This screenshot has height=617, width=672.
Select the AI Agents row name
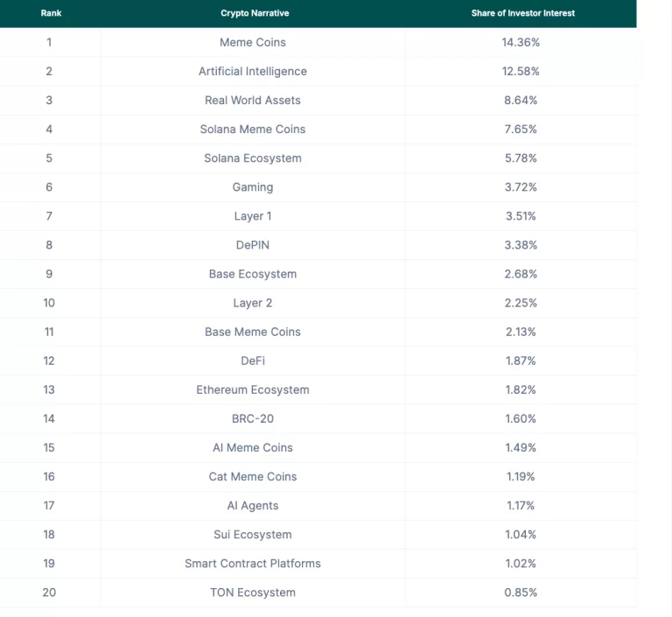[253, 505]
